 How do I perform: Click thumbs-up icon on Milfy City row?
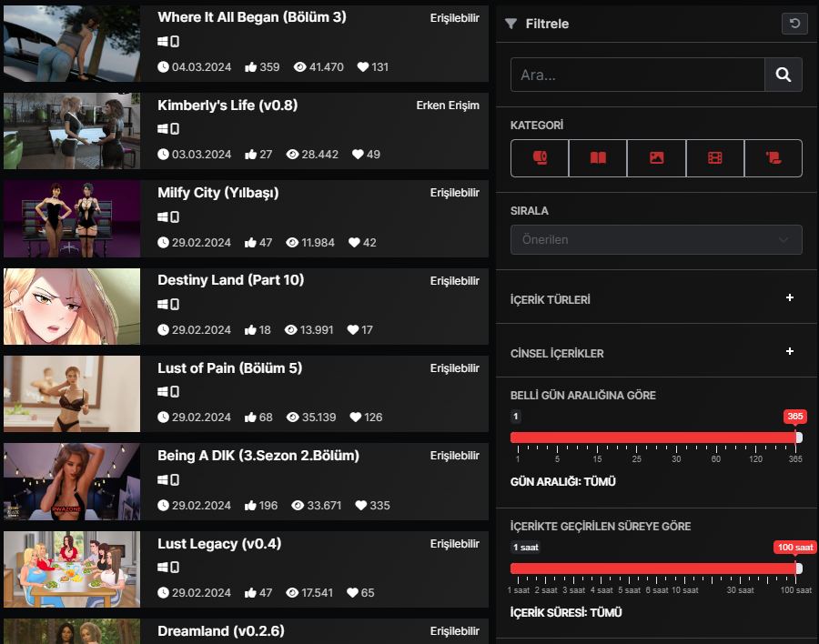click(251, 242)
